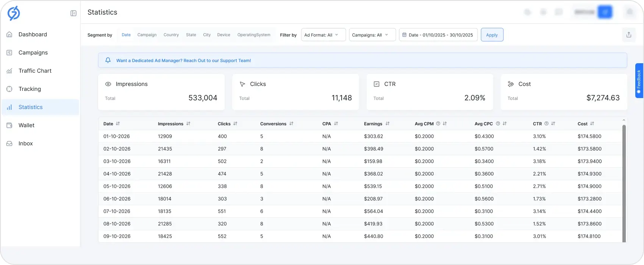This screenshot has width=644, height=265.
Task: Click the CTR column help icon
Action: [546, 123]
